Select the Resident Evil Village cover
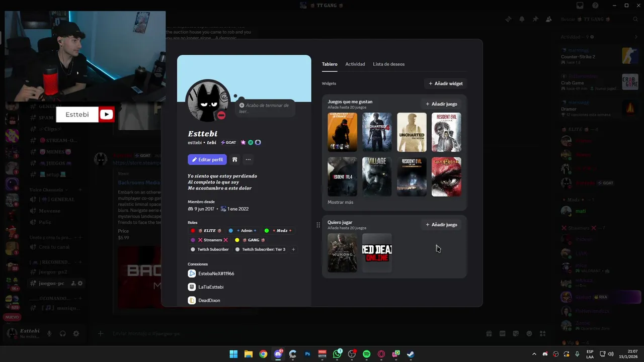The width and height of the screenshot is (644, 362). (377, 176)
